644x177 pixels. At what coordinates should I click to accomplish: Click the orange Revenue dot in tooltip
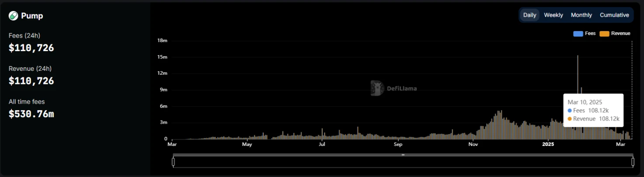[570, 119]
